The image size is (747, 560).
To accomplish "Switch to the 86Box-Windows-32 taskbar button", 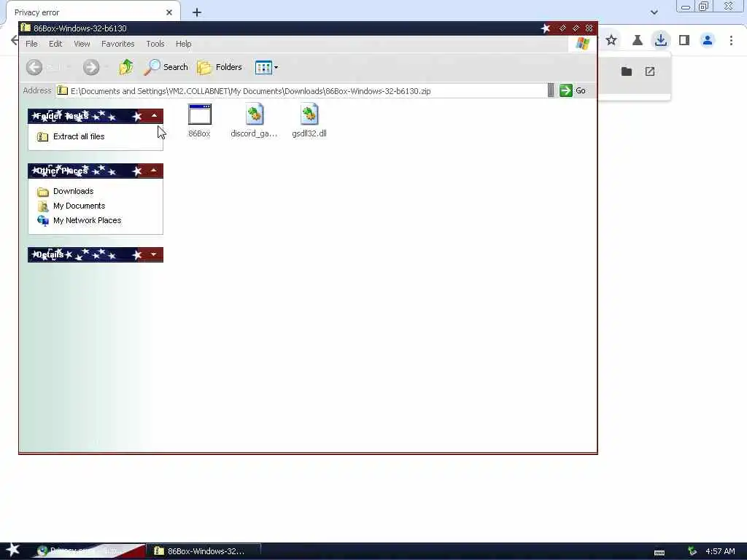I will [203, 551].
